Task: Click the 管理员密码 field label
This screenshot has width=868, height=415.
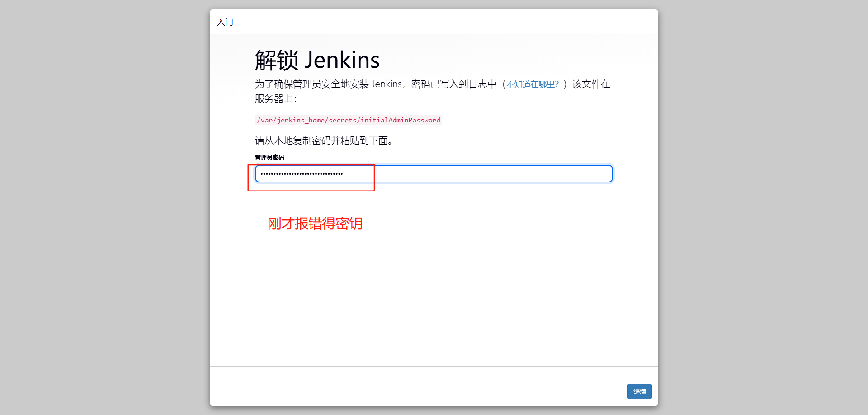Action: 269,158
